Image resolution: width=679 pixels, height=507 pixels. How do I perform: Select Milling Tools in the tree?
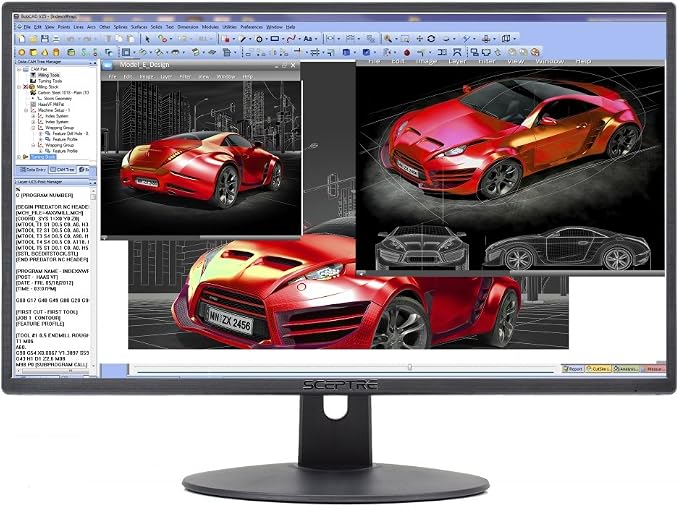point(49,75)
